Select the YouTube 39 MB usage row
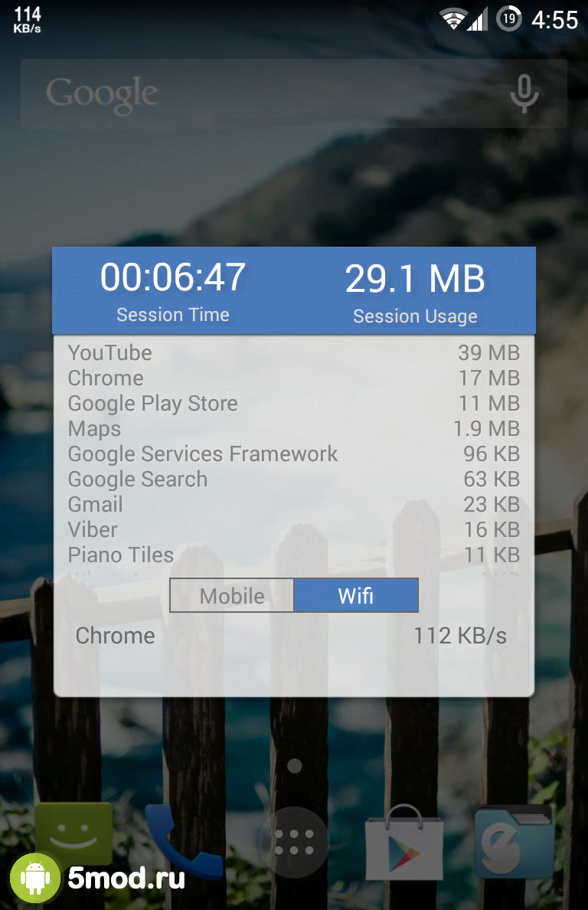 coord(294,353)
